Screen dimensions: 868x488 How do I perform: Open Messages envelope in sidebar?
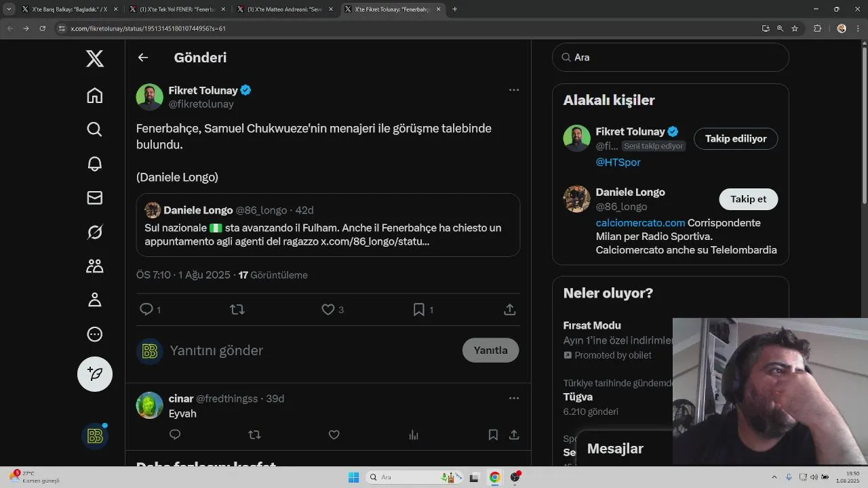point(95,197)
